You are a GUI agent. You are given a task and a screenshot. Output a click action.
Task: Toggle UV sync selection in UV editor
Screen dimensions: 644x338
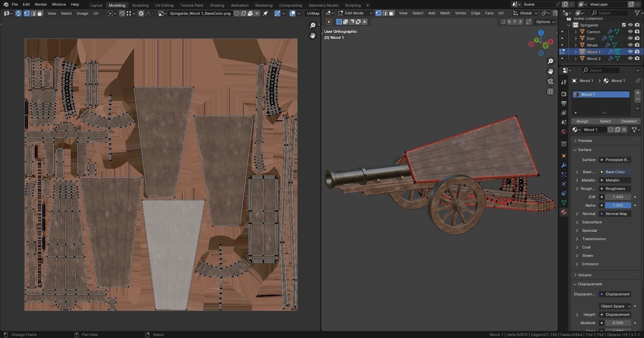tap(18, 13)
